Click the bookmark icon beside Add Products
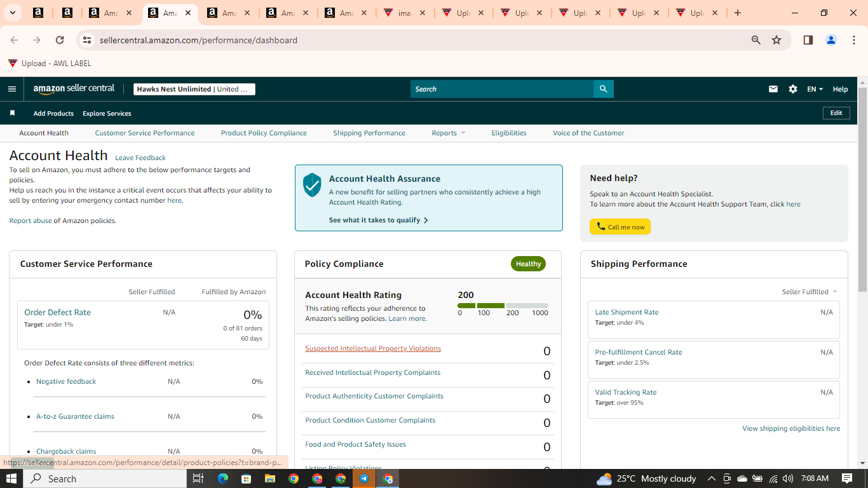This screenshot has width=868, height=488. [x=12, y=113]
